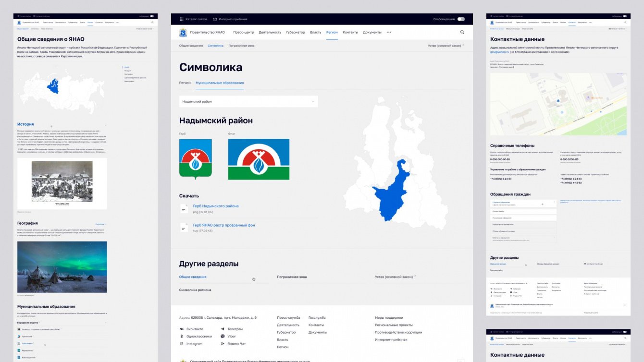Click the catalog grid icon in upper right page top bar
Viewport: 644px width, 362px height.
coord(491,16)
